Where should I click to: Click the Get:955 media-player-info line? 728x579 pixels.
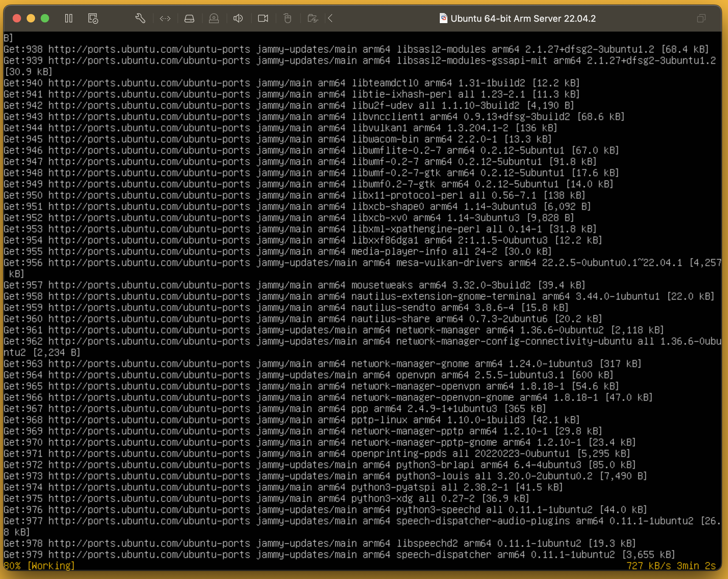[278, 251]
